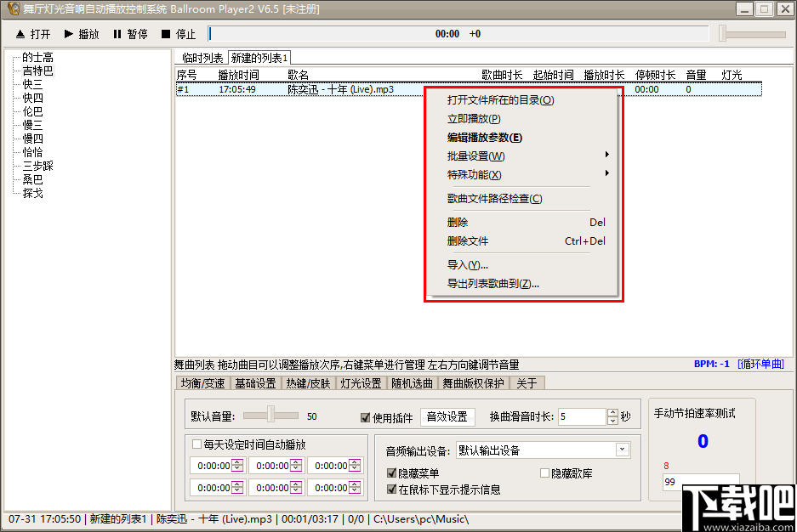Click the Pause (暂停) icon
Viewport: 797px width, 532px height.
tap(117, 34)
